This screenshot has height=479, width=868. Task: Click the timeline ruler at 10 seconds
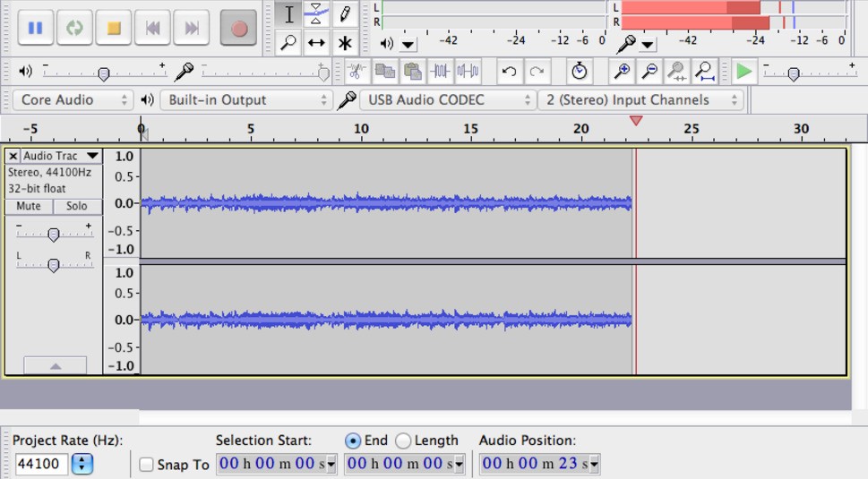pos(361,129)
